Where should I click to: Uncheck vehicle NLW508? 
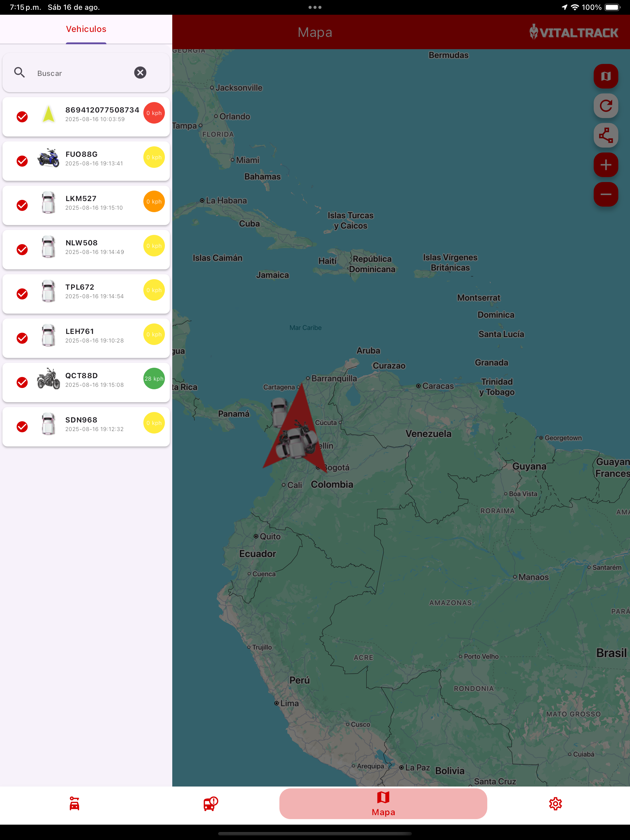22,249
